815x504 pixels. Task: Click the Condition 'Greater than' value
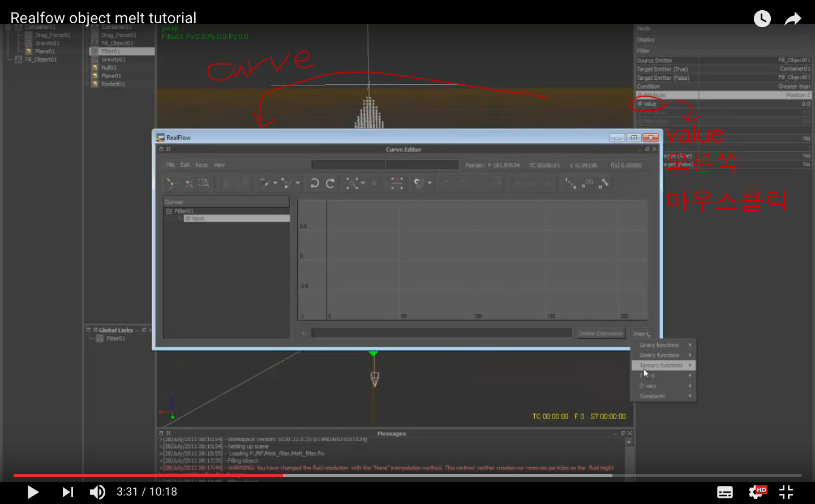coord(793,87)
